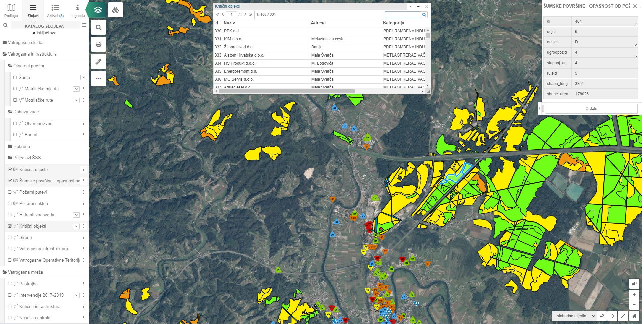This screenshot has height=324, width=644.
Task: Switch map to fullscreen view
Action: tap(623, 316)
